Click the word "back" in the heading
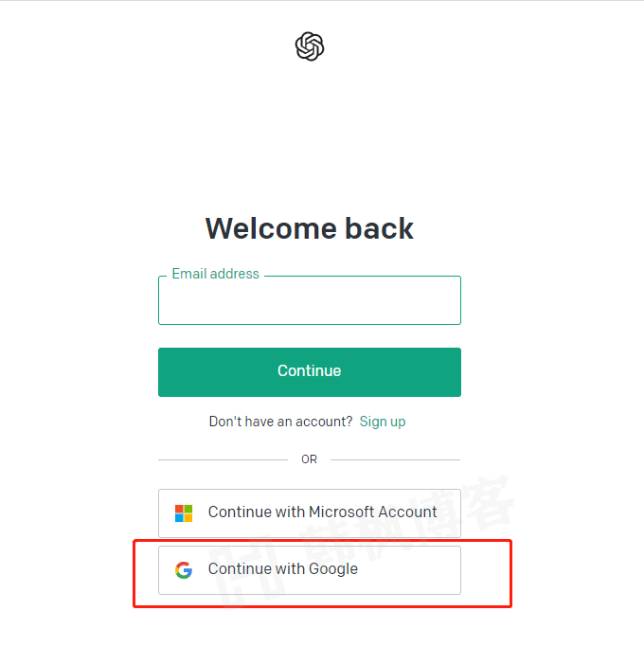Image resolution: width=644 pixels, height=665 pixels. tap(379, 228)
